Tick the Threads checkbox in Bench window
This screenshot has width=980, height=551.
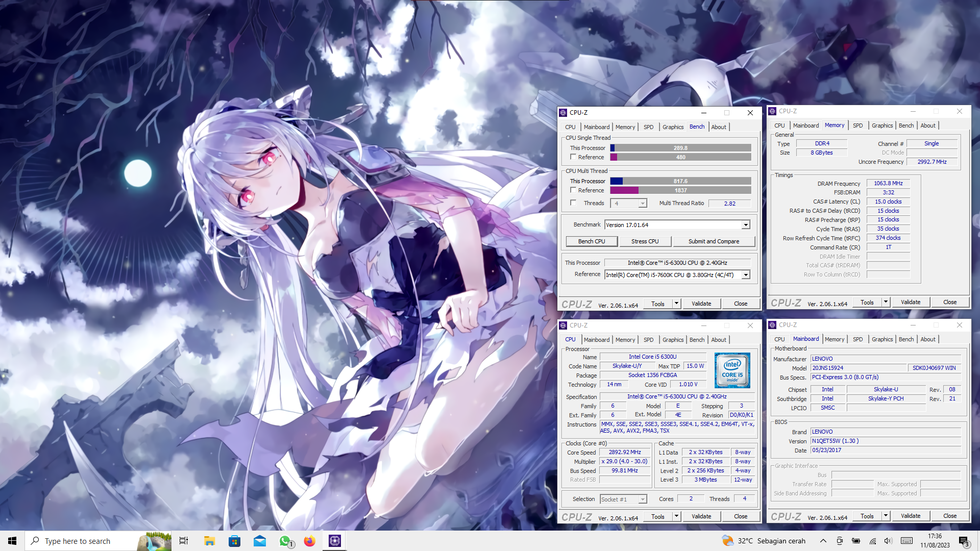pyautogui.click(x=573, y=203)
